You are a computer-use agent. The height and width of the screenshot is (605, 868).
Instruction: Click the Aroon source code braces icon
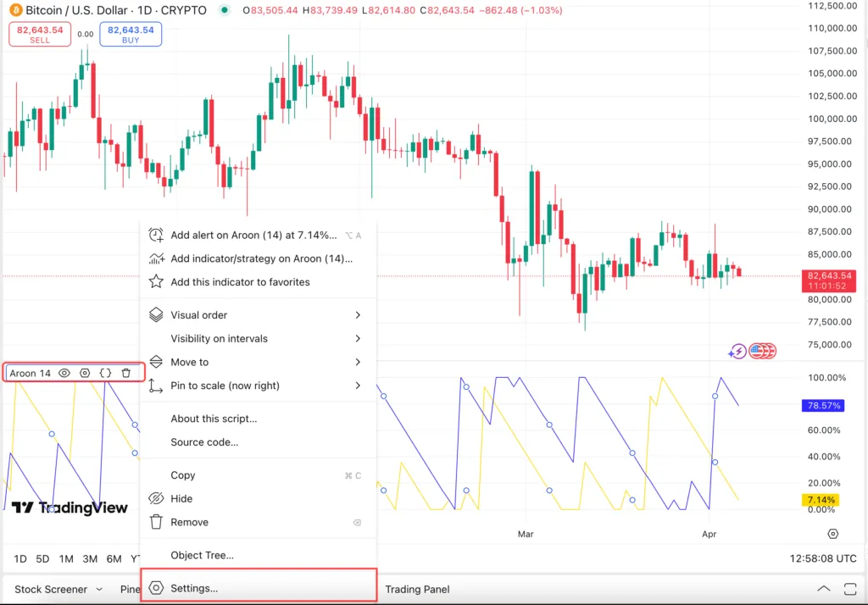(x=105, y=373)
